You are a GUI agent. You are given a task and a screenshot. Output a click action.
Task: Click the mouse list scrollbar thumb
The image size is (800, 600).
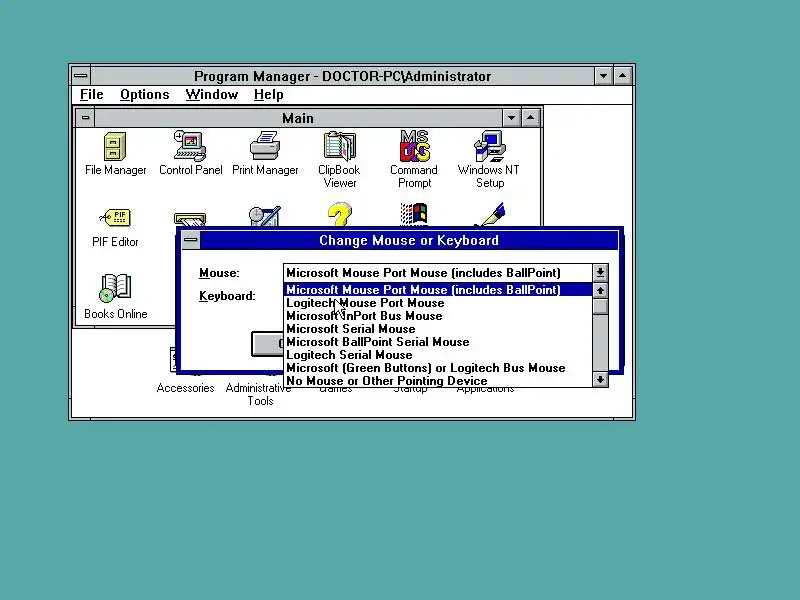click(601, 306)
